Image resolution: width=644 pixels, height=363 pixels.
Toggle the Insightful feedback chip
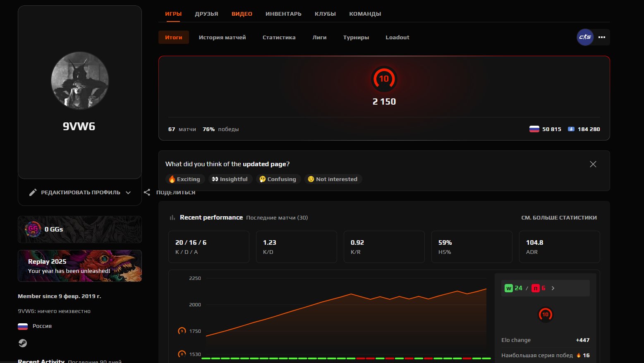point(230,179)
